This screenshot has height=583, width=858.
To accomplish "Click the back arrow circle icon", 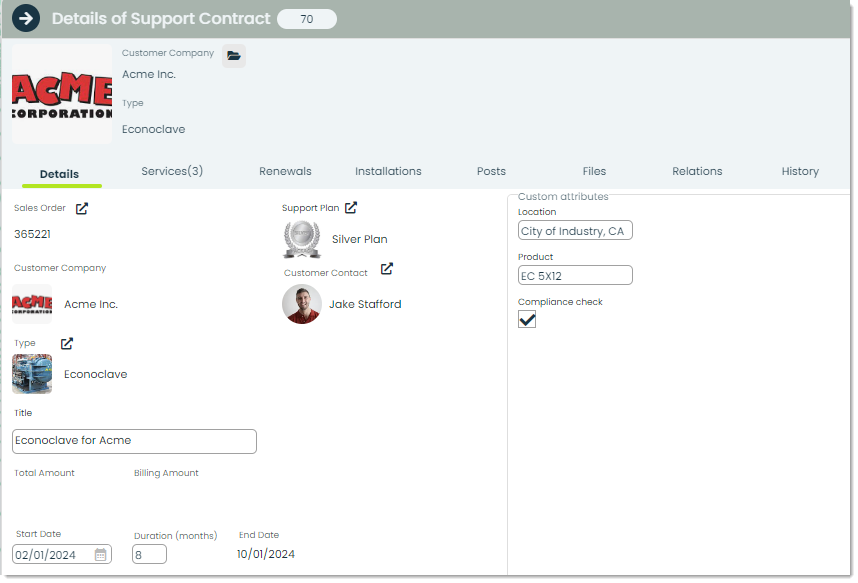I will click(26, 18).
